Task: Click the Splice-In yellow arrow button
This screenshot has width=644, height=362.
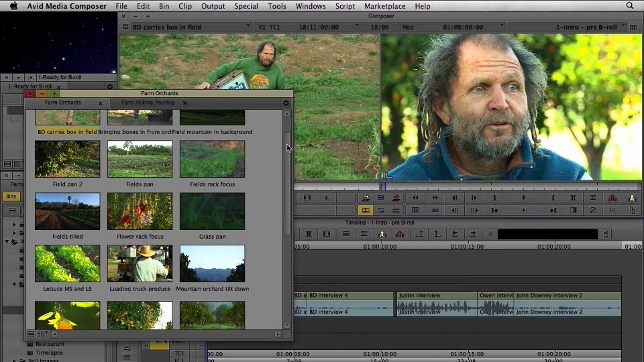Action: pos(366,198)
